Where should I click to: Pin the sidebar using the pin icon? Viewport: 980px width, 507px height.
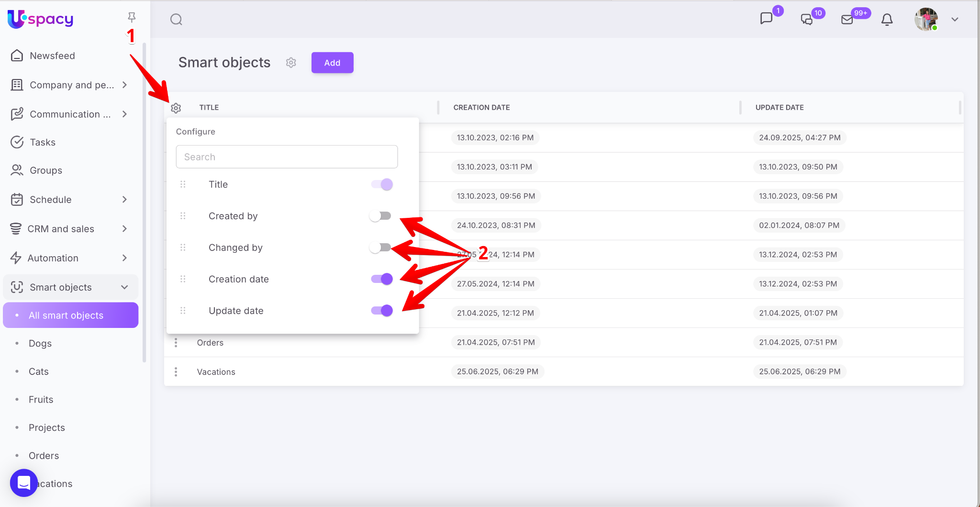click(x=132, y=18)
